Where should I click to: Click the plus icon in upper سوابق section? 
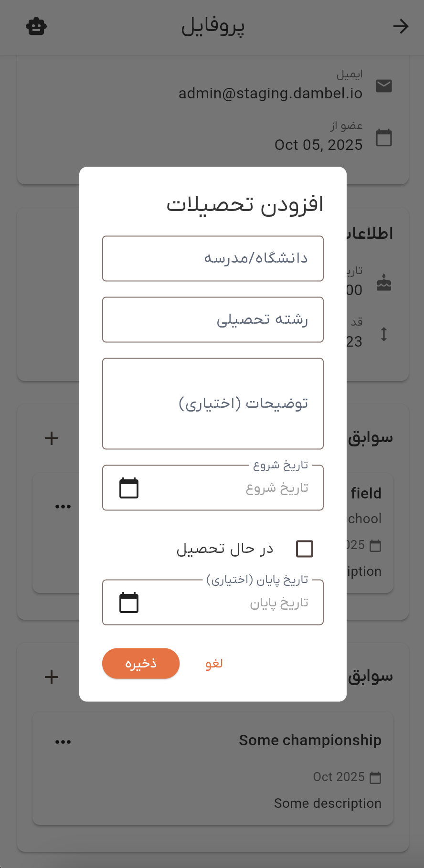point(51,438)
